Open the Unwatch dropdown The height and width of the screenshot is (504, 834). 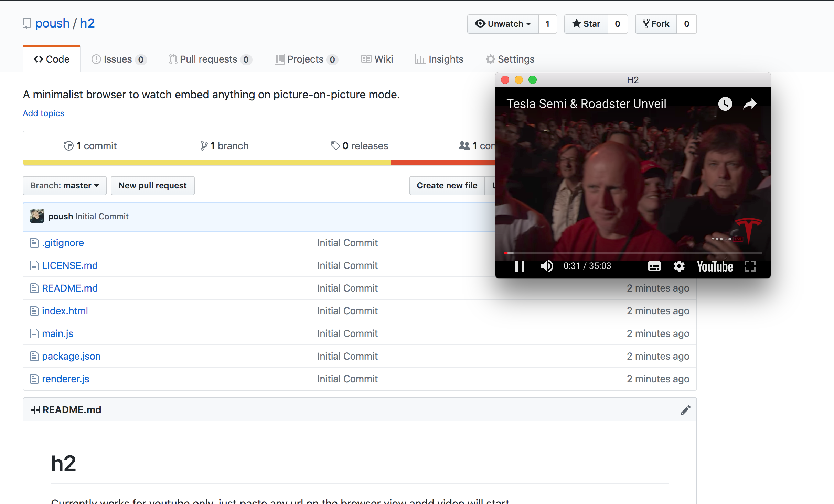tap(503, 24)
